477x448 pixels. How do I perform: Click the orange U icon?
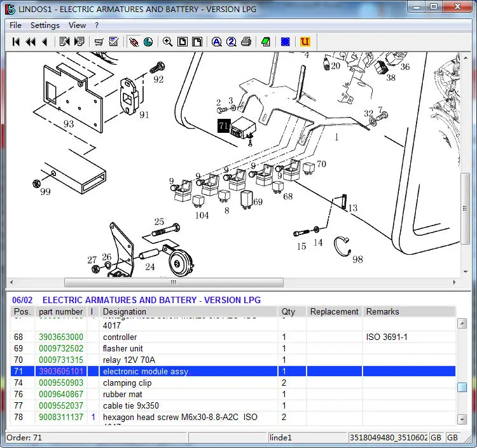pos(305,42)
